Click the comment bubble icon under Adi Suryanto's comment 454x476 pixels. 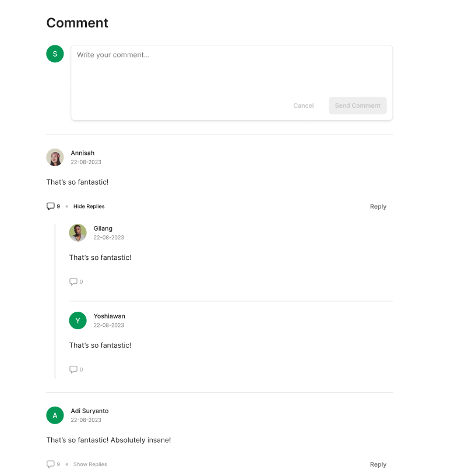[50, 464]
